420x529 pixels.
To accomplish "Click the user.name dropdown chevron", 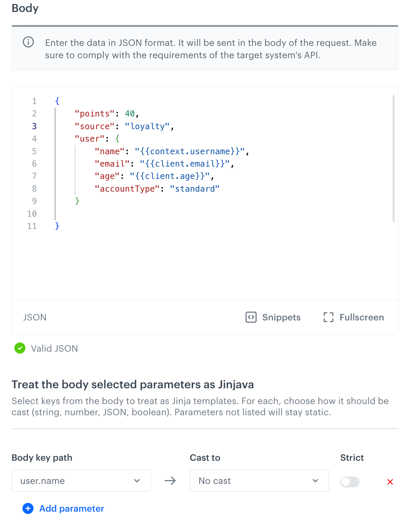I will point(137,481).
